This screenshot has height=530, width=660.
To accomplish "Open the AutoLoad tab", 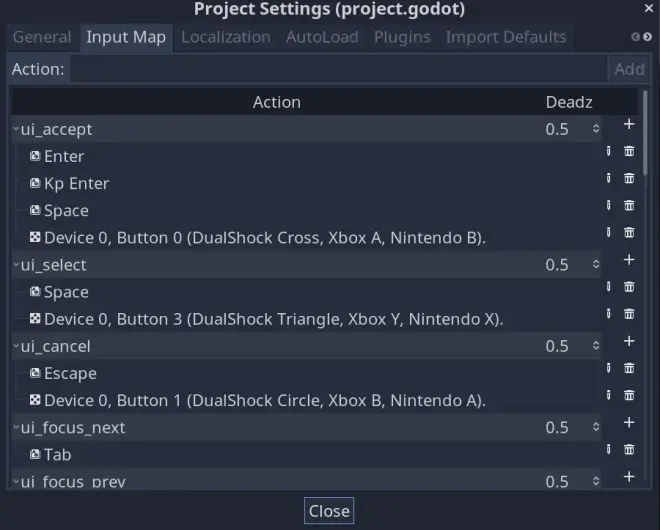I will point(322,37).
